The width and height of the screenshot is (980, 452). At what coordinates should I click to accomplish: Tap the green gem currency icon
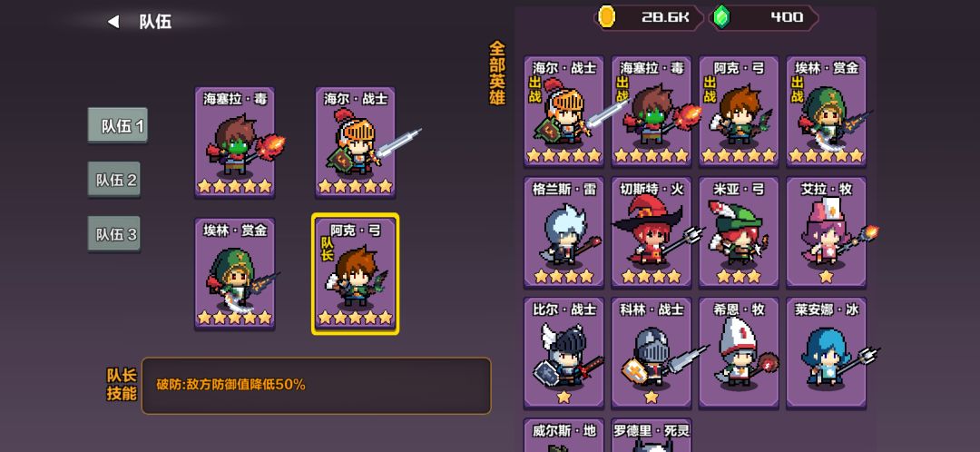coord(721,17)
